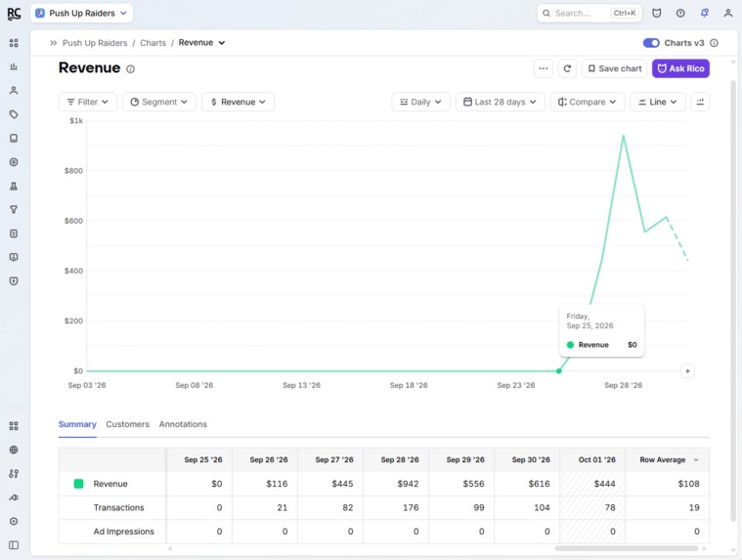Viewport: 742px width, 560px height.
Task: Go to Push Up Raiders breadcrumb link
Action: [95, 43]
